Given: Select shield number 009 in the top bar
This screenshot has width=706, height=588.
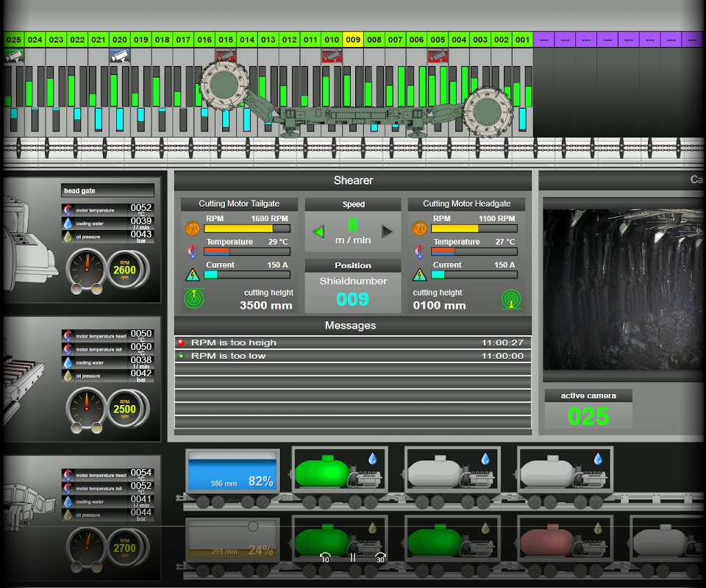Looking at the screenshot, I should [353, 40].
